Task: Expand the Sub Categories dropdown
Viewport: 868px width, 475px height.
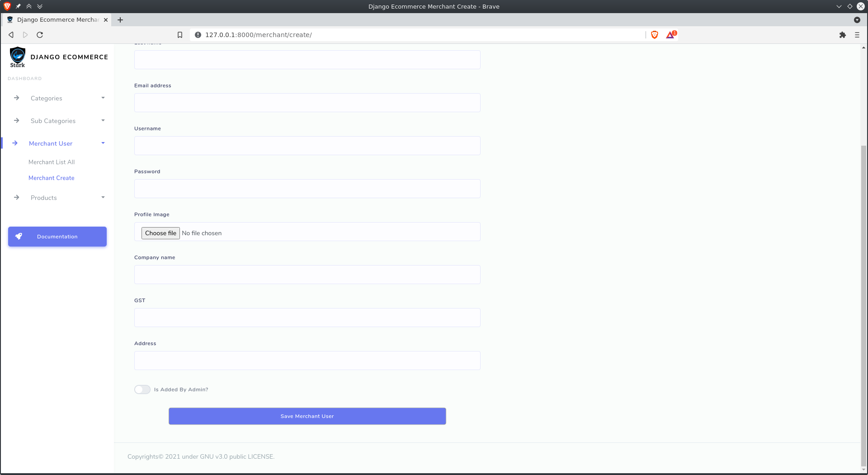Action: click(x=103, y=121)
